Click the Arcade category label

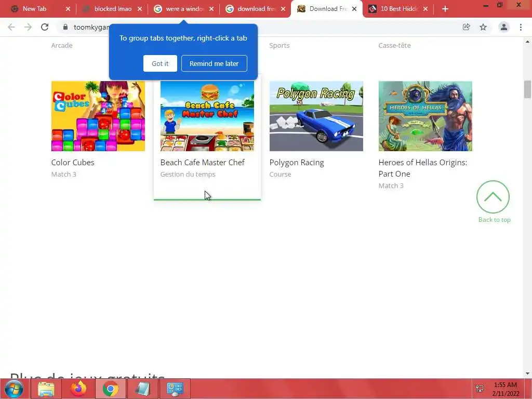point(62,46)
